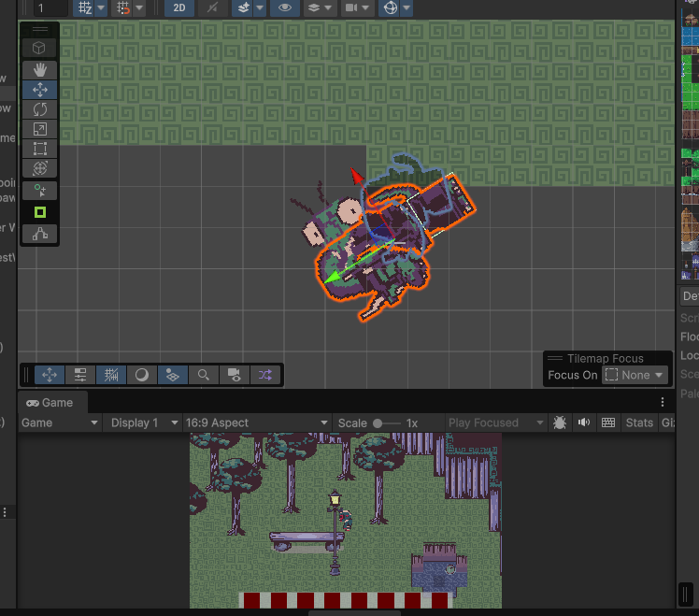Open the custom editor tools icon

tap(39, 191)
